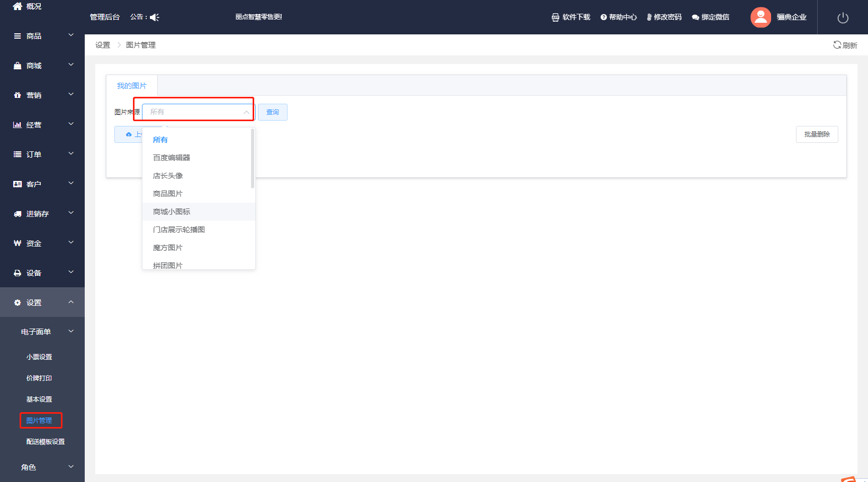Select 所有 in the dropdown list
The image size is (868, 482).
[x=199, y=140]
